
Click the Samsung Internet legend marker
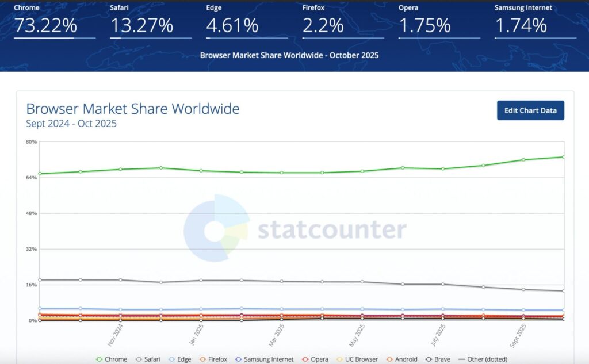coord(239,359)
